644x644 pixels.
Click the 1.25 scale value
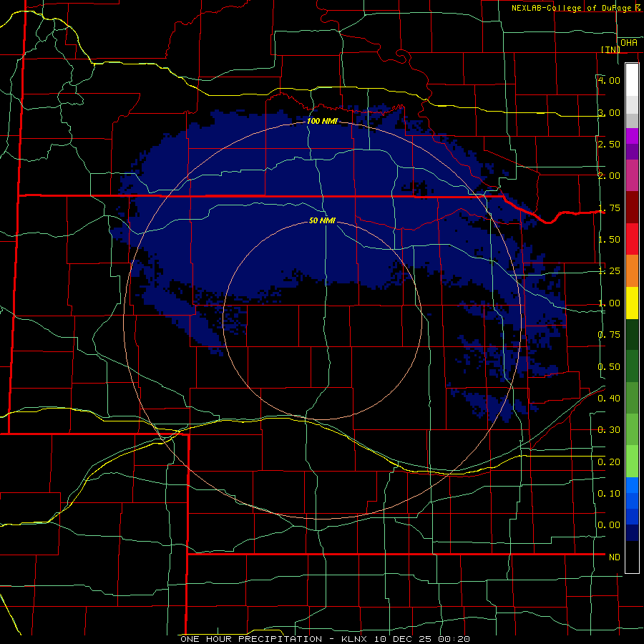point(609,271)
